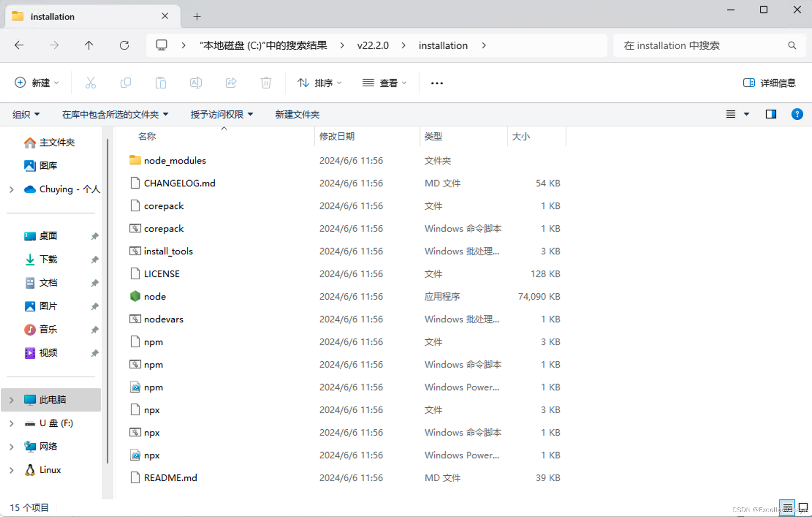Click the Copy icon in toolbar
The image size is (812, 517).
[125, 83]
